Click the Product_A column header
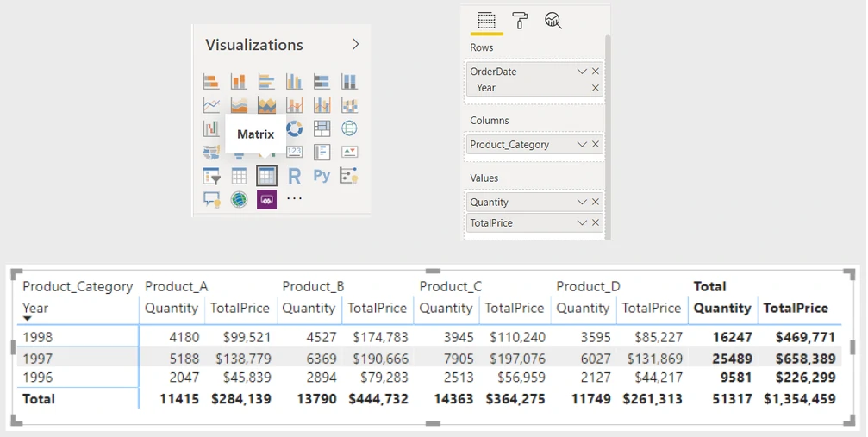This screenshot has height=437, width=868. (x=176, y=286)
